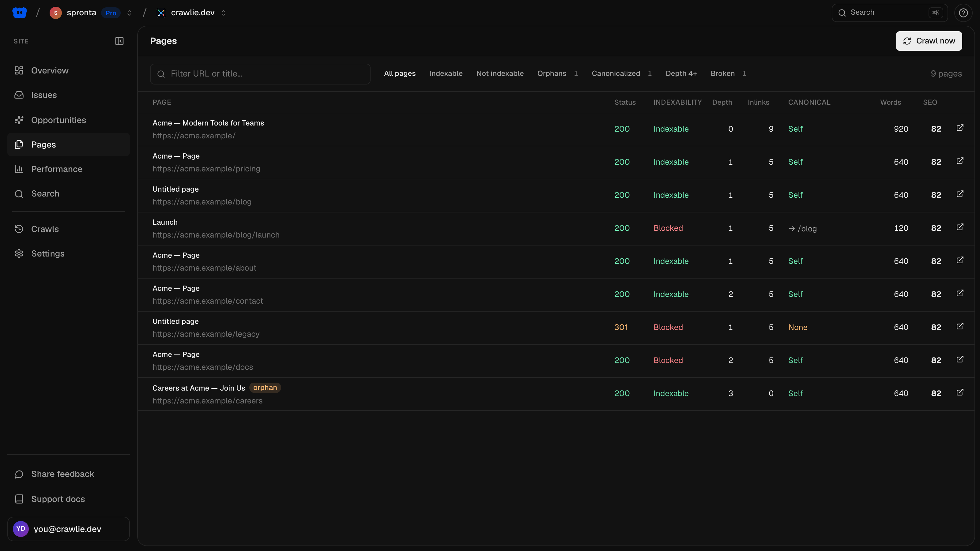Click the https://acme.example/contact URL
Screen dimensions: 980x551
click(208, 301)
